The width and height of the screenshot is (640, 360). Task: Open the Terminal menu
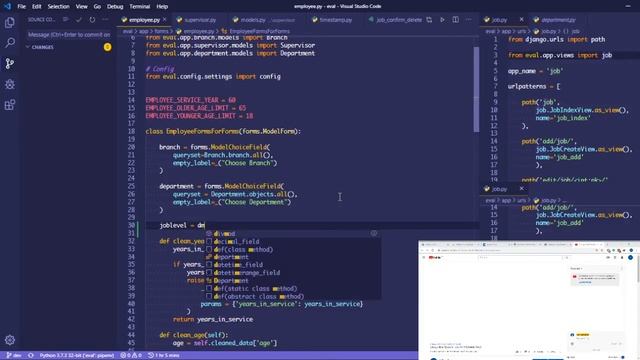[x=140, y=7]
